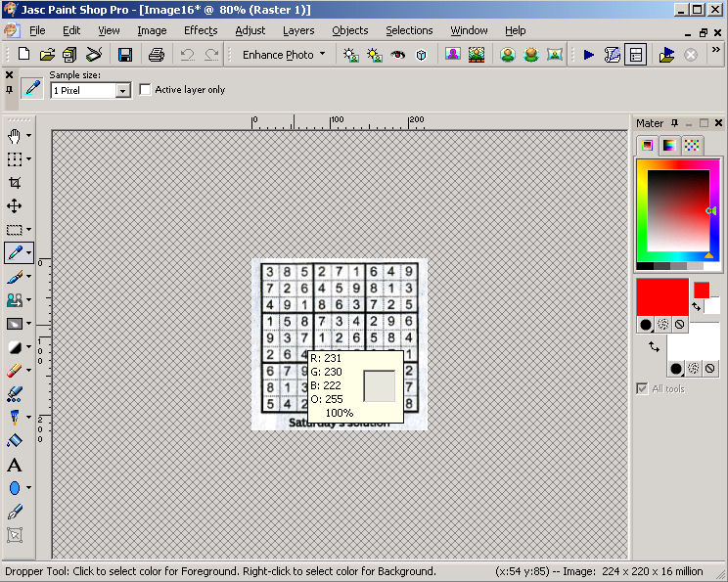The width and height of the screenshot is (728, 582).
Task: Expand the Enhance Photo dropdown
Action: point(322,55)
